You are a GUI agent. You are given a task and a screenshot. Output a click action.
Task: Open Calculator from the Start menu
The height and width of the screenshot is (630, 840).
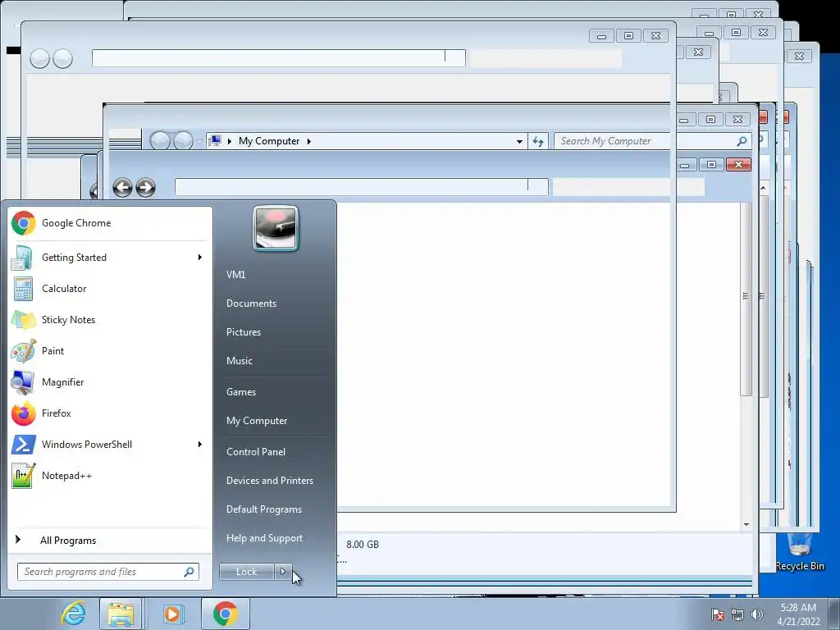tap(110, 288)
